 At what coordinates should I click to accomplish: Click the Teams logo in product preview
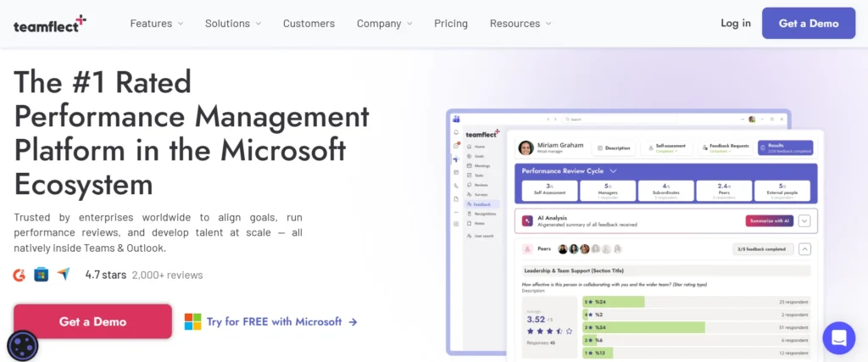point(456,119)
